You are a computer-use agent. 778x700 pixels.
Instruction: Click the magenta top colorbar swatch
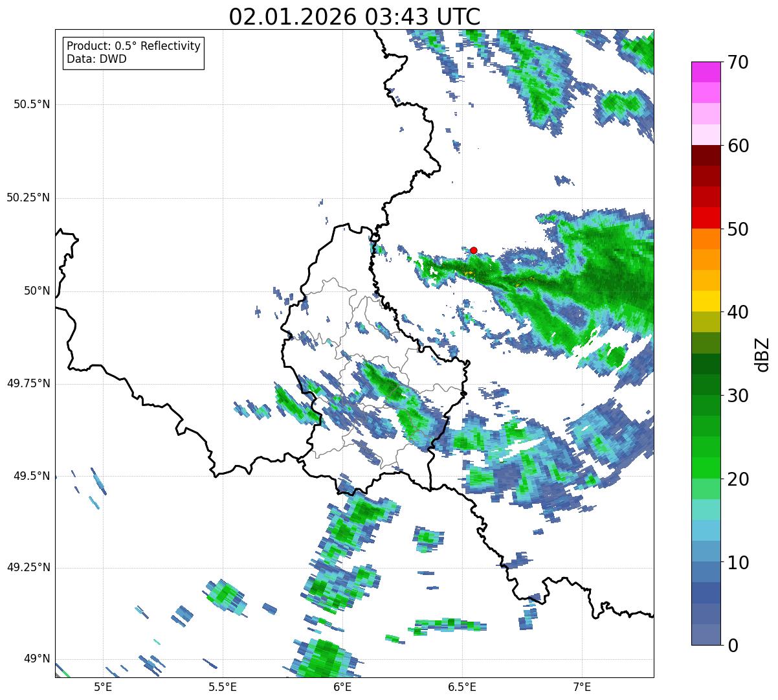pos(706,72)
